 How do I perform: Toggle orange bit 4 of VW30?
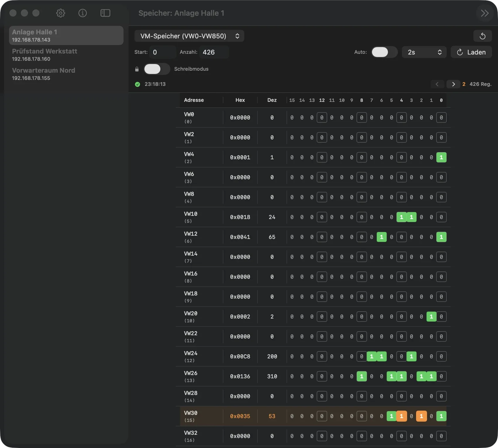point(401,416)
